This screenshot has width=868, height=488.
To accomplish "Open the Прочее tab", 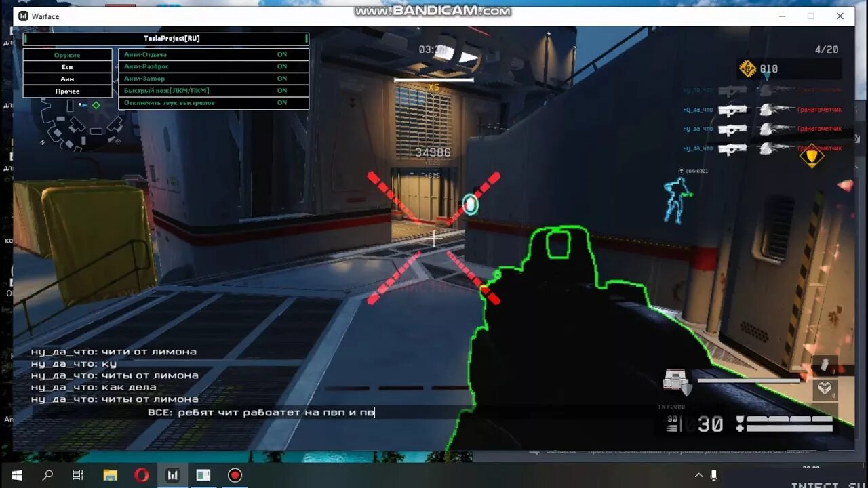I will [67, 91].
